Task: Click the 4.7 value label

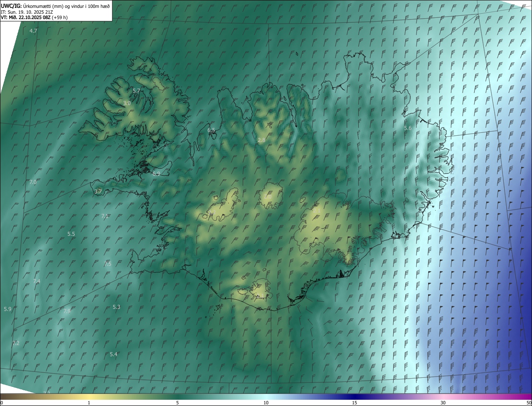Action: [33, 31]
